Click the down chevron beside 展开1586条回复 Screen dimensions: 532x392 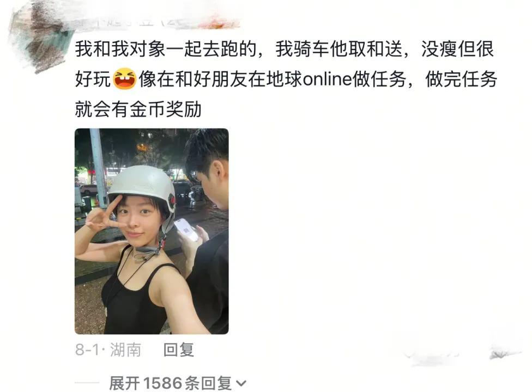tap(241, 383)
